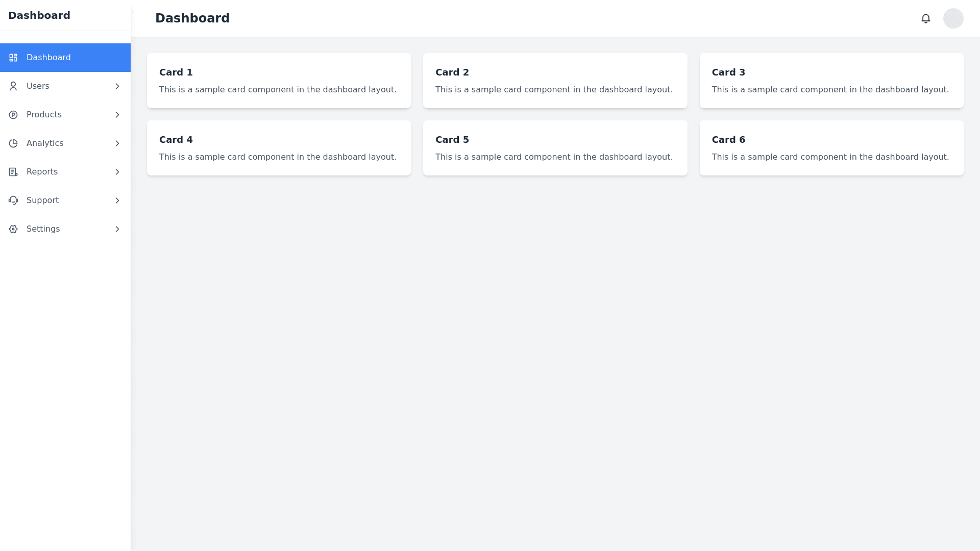Select the Support headset icon
This screenshot has width=980, height=551.
[x=13, y=201]
